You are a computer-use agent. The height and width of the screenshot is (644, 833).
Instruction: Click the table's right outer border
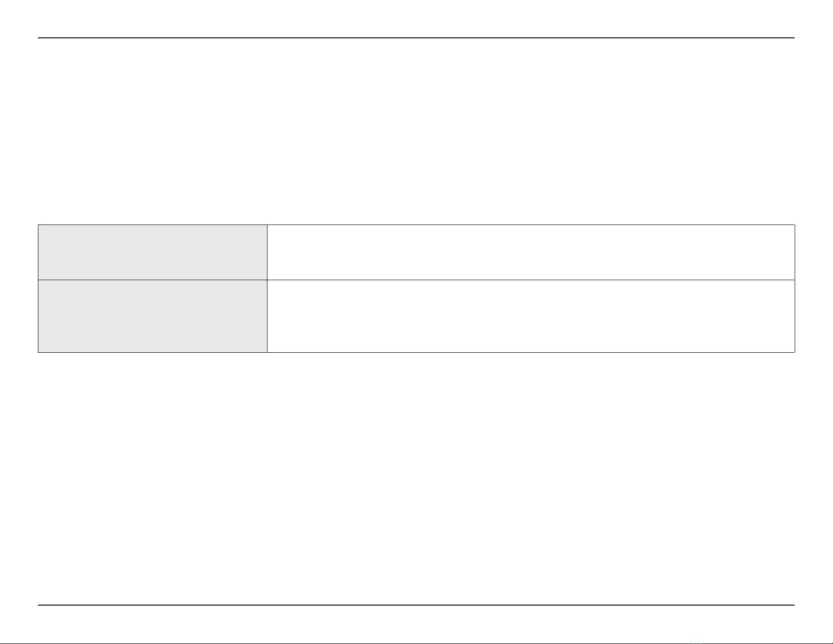795,288
